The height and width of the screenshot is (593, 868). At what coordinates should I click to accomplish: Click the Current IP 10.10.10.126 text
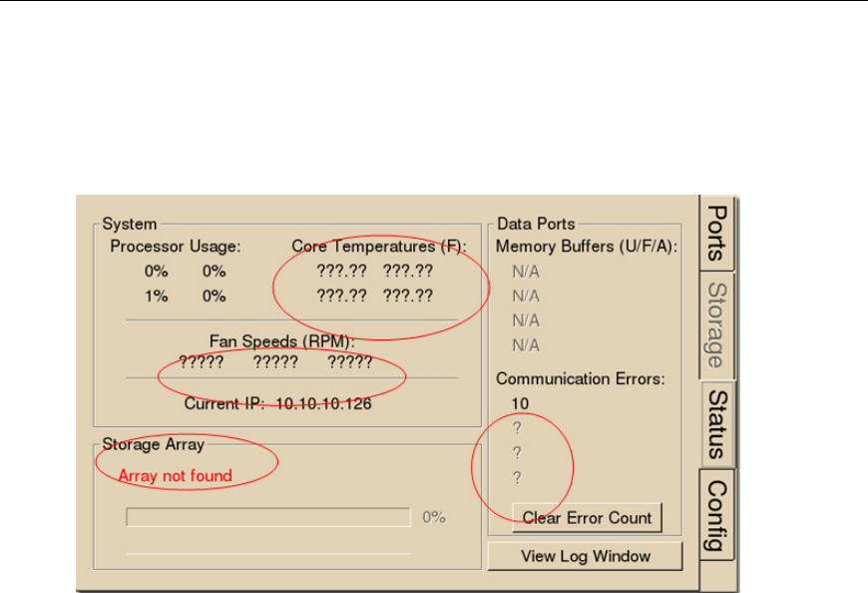click(277, 403)
